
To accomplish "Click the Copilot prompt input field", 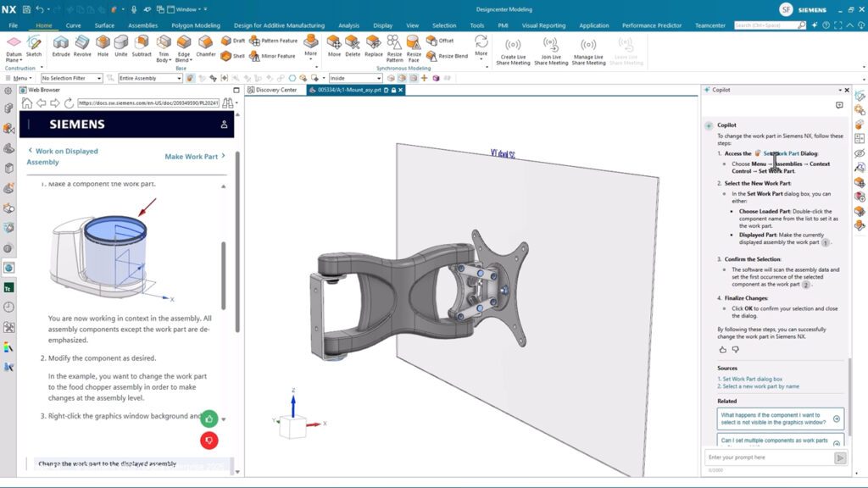I will click(x=768, y=457).
